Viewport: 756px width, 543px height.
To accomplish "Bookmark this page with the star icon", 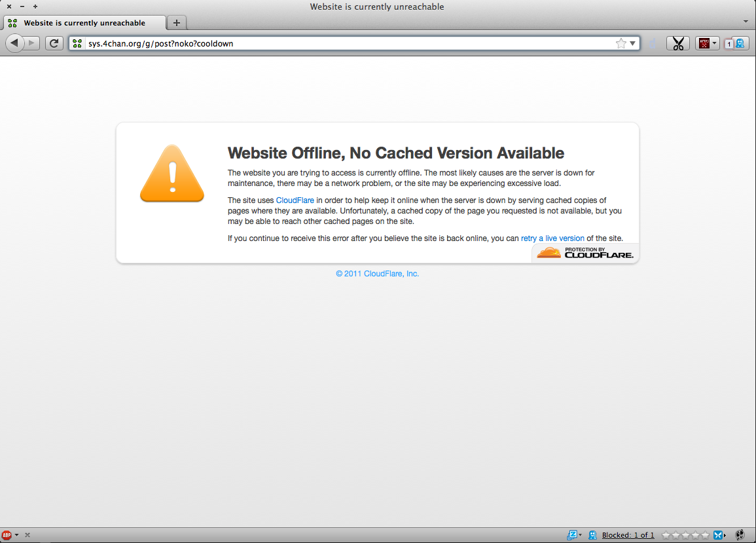I will coord(621,43).
